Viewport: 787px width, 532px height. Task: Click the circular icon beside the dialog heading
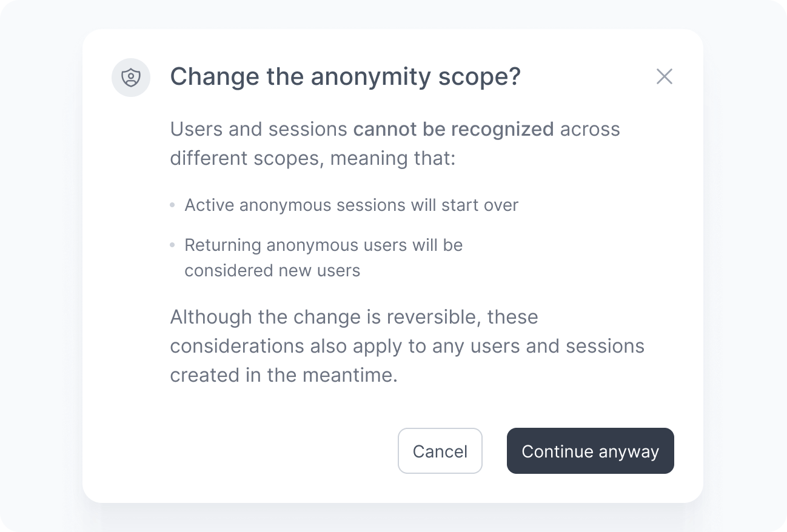[x=131, y=78]
